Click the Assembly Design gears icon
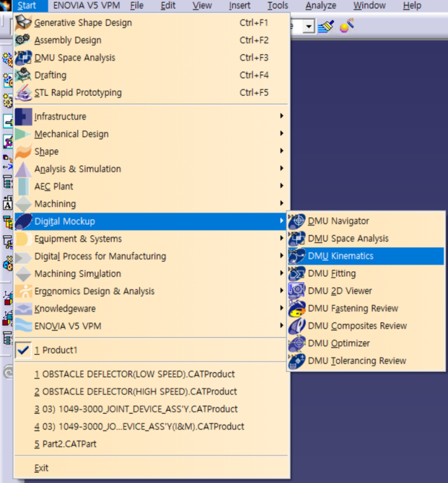 point(23,40)
